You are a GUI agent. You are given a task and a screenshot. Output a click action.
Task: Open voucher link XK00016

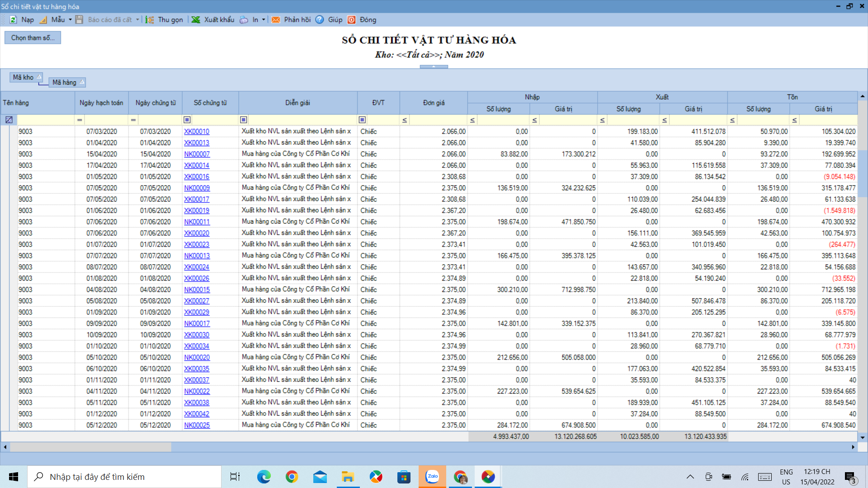[x=197, y=177]
